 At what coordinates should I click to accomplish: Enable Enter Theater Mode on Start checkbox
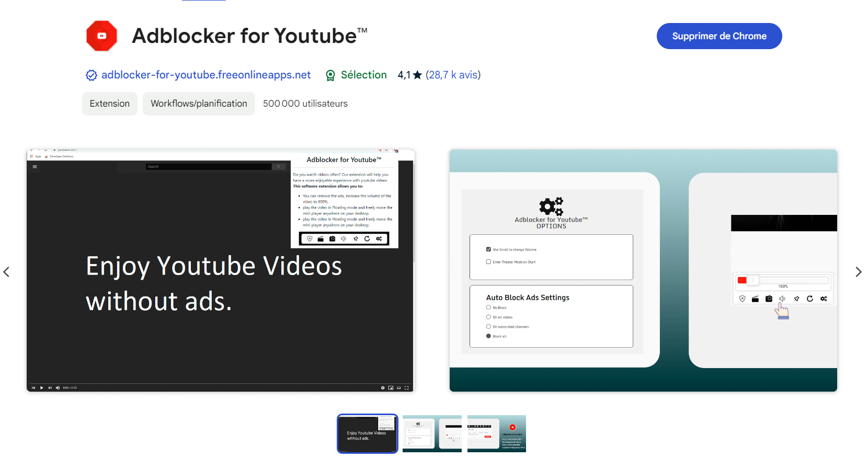click(x=488, y=262)
